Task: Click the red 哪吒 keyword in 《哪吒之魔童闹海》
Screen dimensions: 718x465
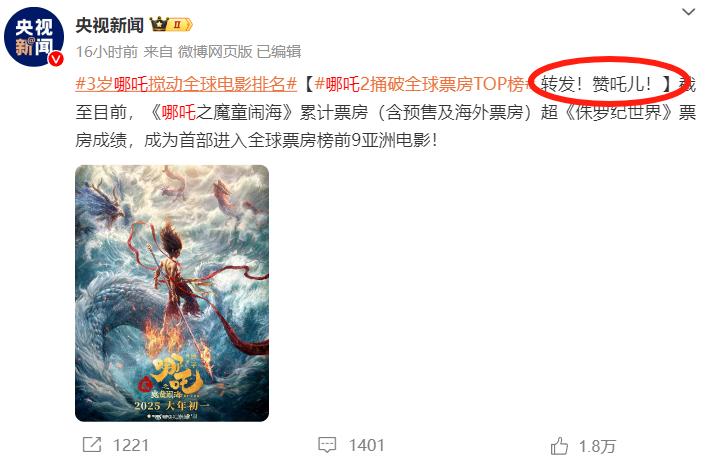Action: click(179, 112)
